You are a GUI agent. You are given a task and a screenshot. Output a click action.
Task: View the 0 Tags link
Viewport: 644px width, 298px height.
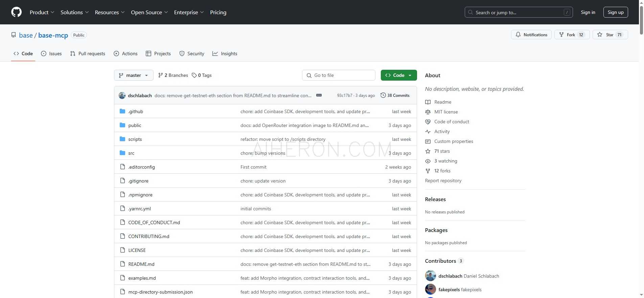(202, 75)
